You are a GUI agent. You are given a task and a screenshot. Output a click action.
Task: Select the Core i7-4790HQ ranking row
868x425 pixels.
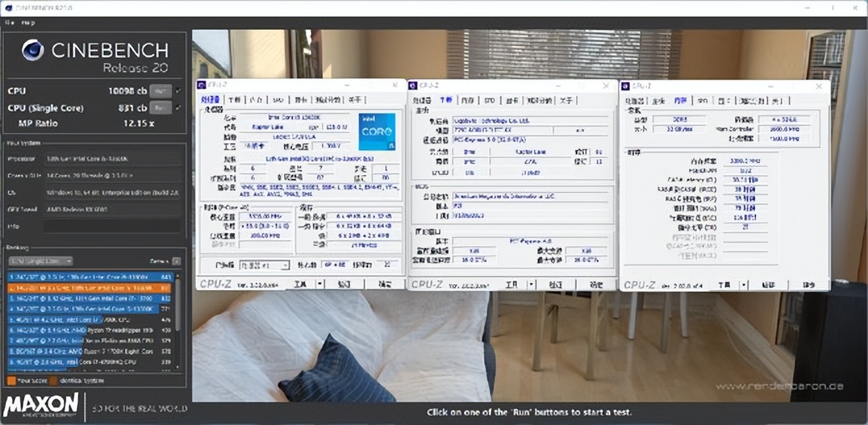pyautogui.click(x=89, y=361)
